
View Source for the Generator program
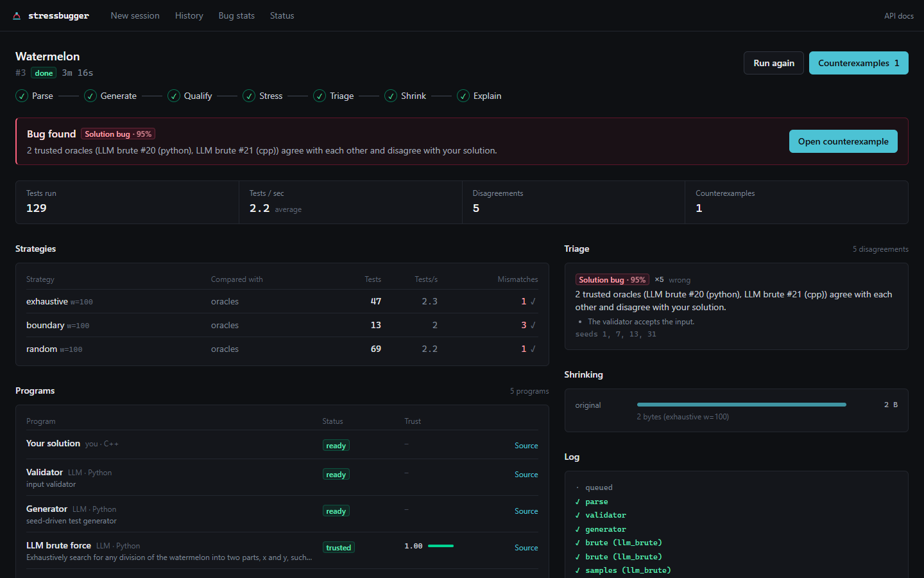pyautogui.click(x=526, y=511)
